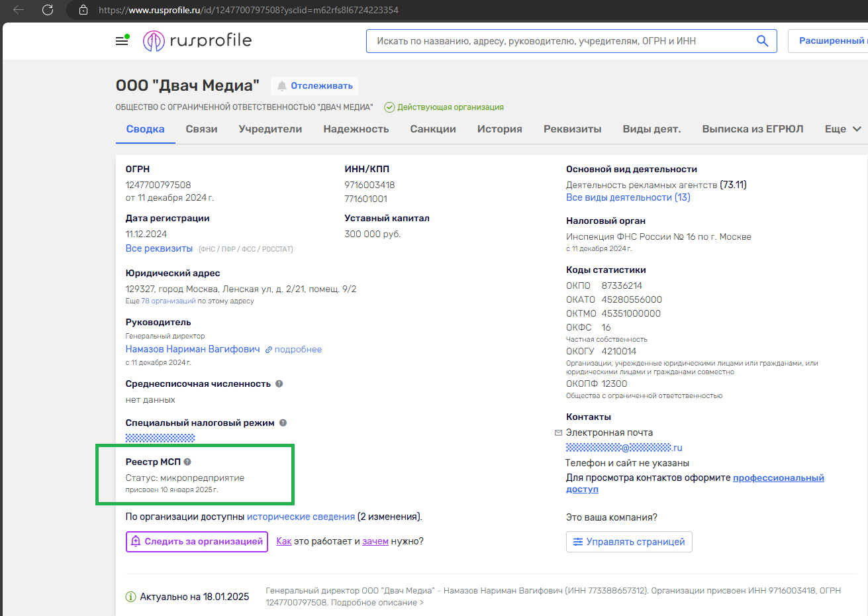This screenshot has width=868, height=616.
Task: Click Подробное описание link at bottom
Action: click(377, 603)
